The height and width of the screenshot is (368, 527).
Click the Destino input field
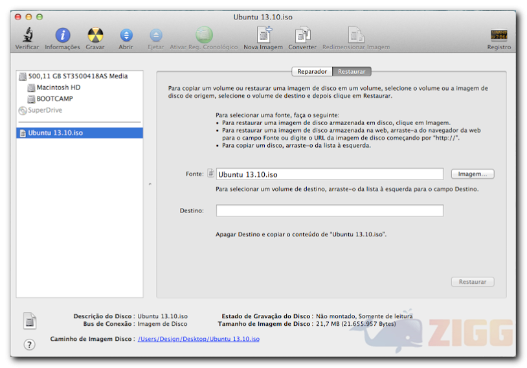pos(330,211)
